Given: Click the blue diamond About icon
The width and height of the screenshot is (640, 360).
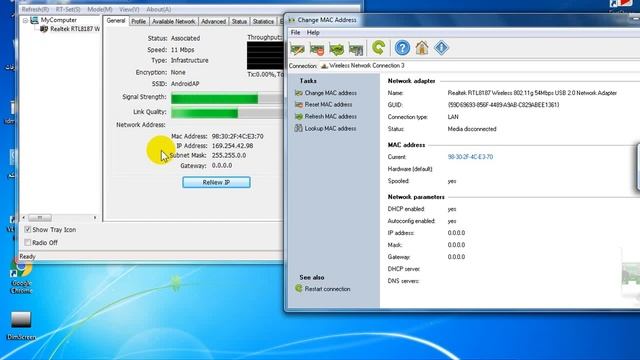Looking at the screenshot, I should 441,48.
